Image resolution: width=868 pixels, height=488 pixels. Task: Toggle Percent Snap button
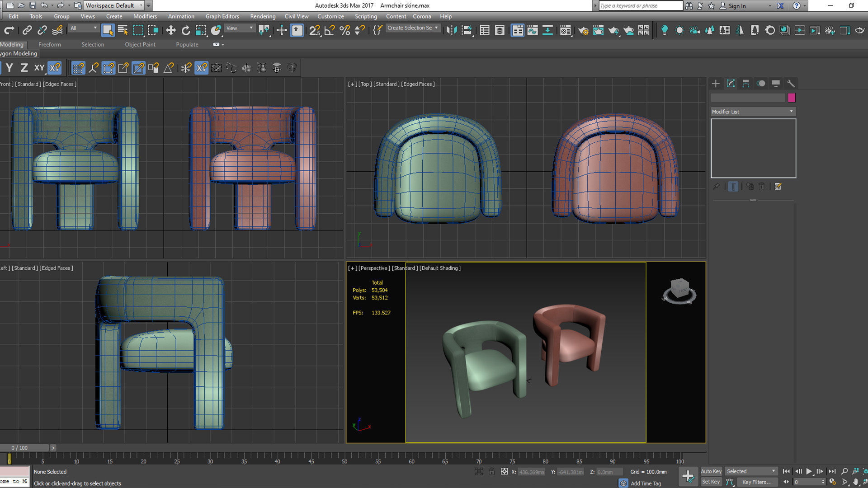tap(344, 30)
